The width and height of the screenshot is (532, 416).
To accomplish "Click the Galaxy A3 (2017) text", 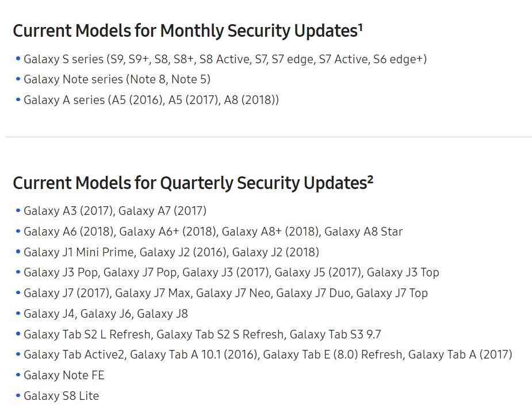I will point(69,211).
